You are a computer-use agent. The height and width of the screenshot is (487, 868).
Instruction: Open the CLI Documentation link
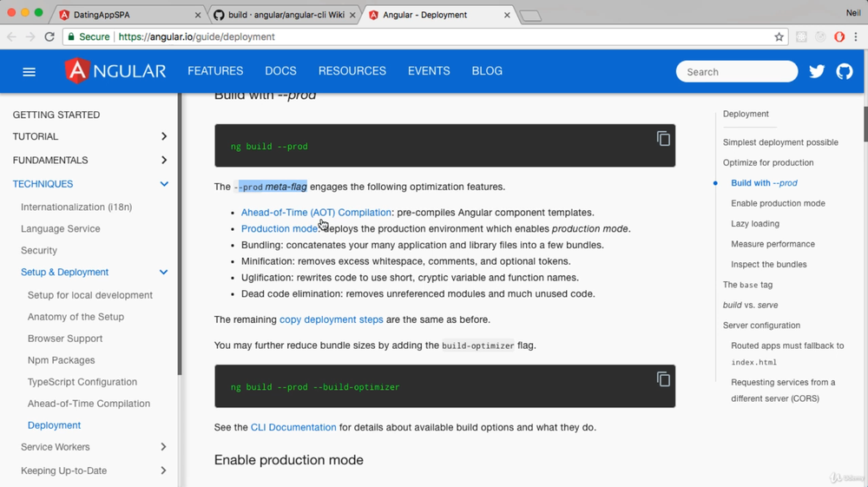tap(293, 427)
